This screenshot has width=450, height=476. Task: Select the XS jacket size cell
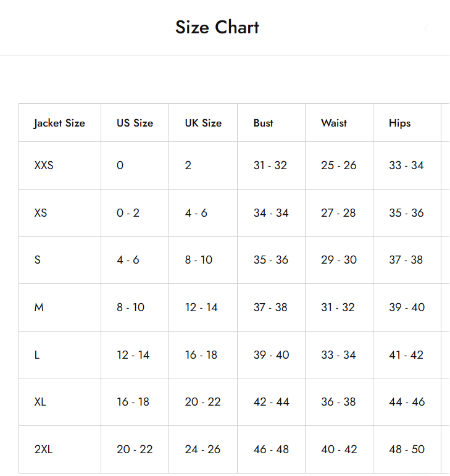[41, 213]
